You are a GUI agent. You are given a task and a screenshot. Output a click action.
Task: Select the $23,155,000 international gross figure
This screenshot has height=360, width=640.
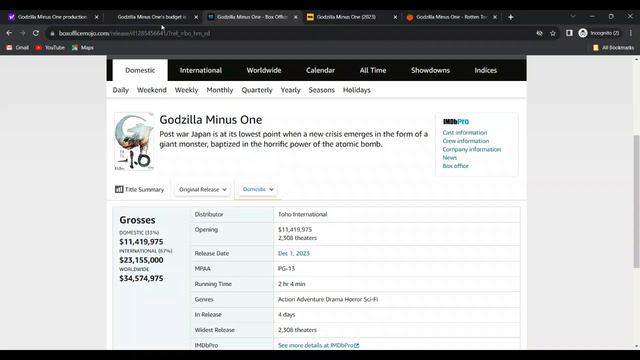click(x=141, y=260)
